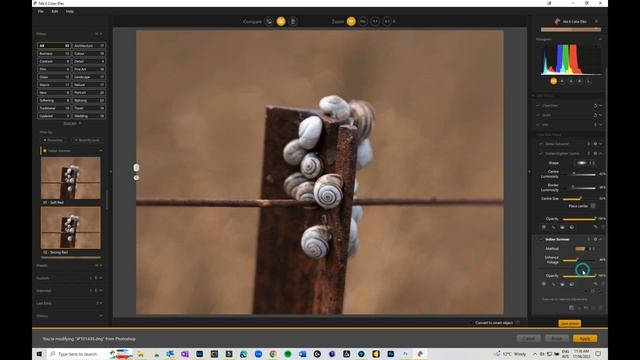Select the Landscape filter category
Viewport: 640px width, 360px height.
[x=89, y=77]
